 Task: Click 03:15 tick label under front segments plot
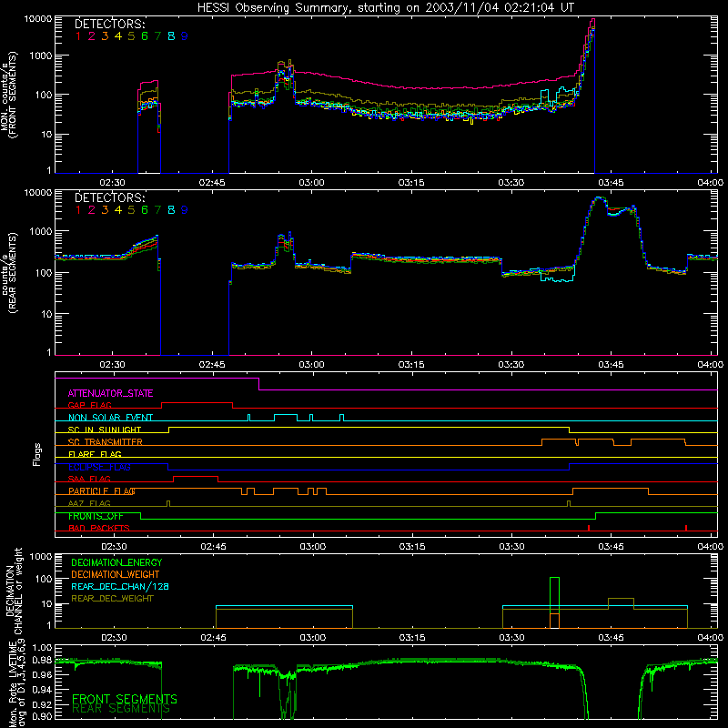click(411, 183)
